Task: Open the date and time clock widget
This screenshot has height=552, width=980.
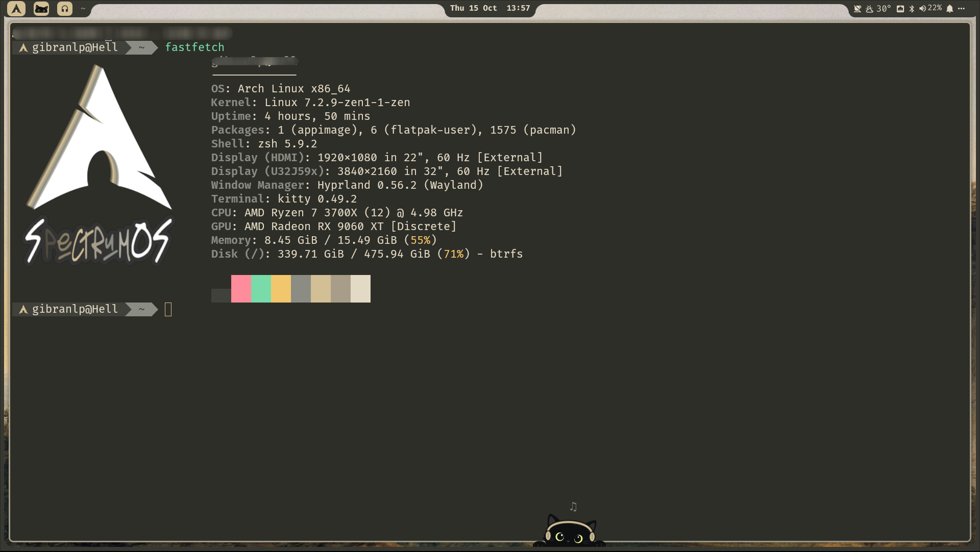Action: click(x=490, y=8)
